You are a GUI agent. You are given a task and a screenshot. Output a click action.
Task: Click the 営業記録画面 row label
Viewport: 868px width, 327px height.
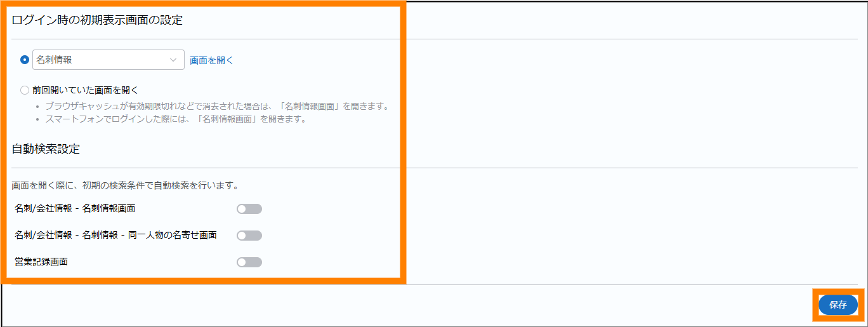pos(41,262)
